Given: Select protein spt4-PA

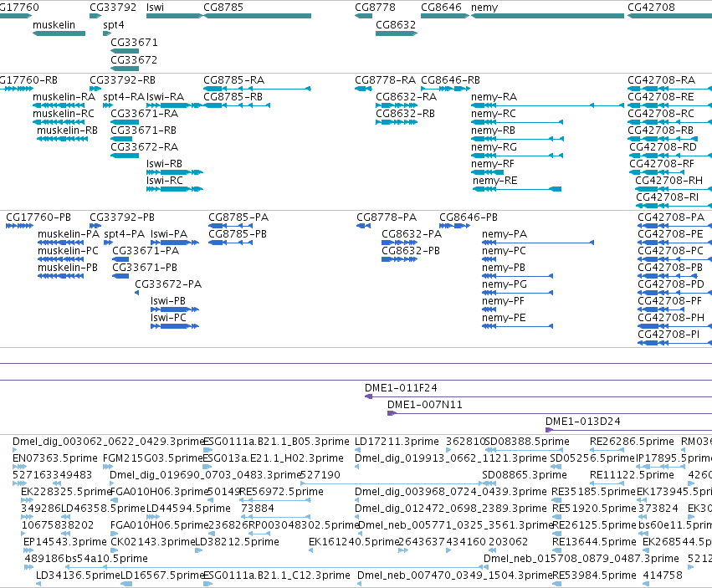Looking at the screenshot, I should (x=125, y=234).
